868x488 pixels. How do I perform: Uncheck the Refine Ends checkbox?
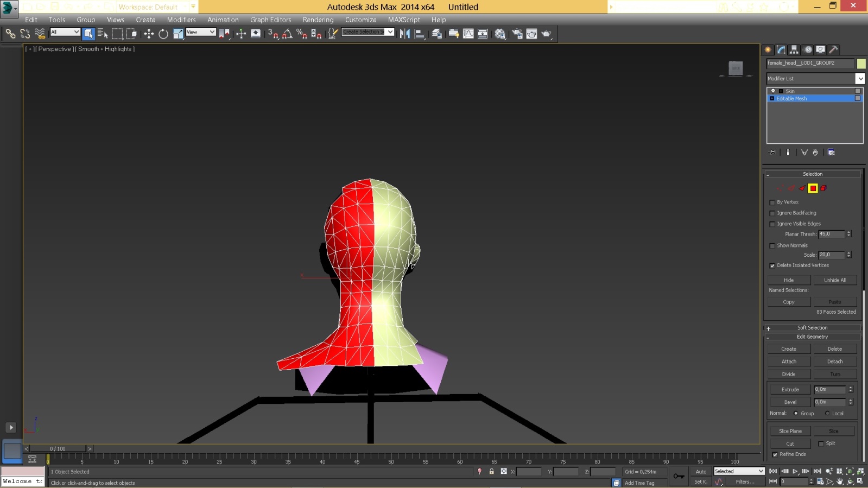pyautogui.click(x=775, y=454)
